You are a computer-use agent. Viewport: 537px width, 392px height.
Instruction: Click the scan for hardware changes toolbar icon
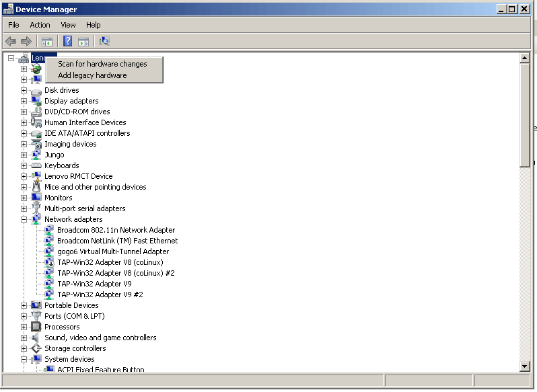[x=104, y=41]
